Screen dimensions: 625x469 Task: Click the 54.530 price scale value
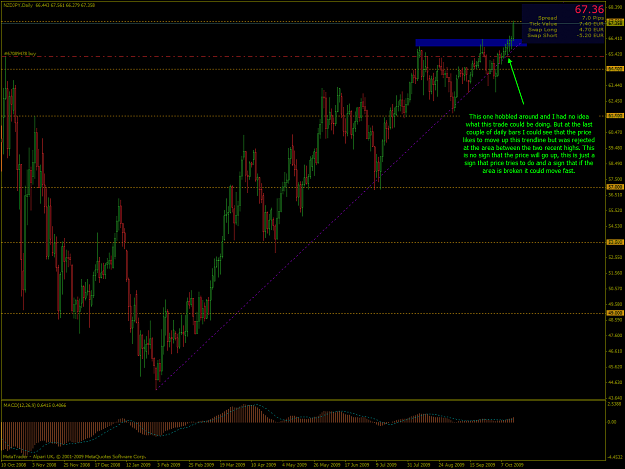(615, 226)
